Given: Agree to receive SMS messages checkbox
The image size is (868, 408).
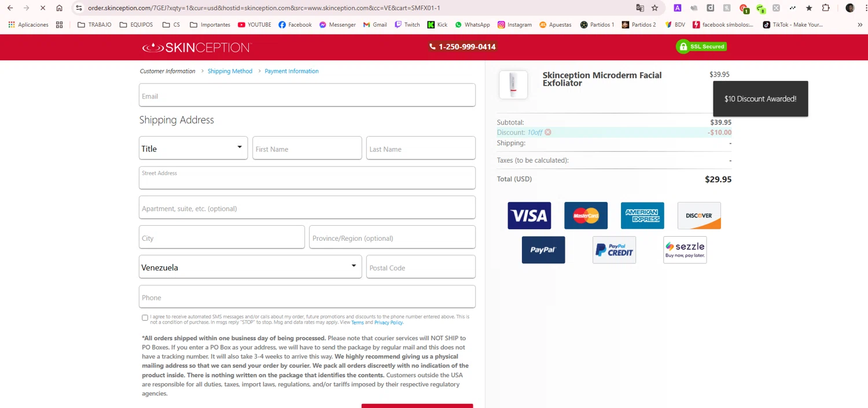Looking at the screenshot, I should pos(145,318).
